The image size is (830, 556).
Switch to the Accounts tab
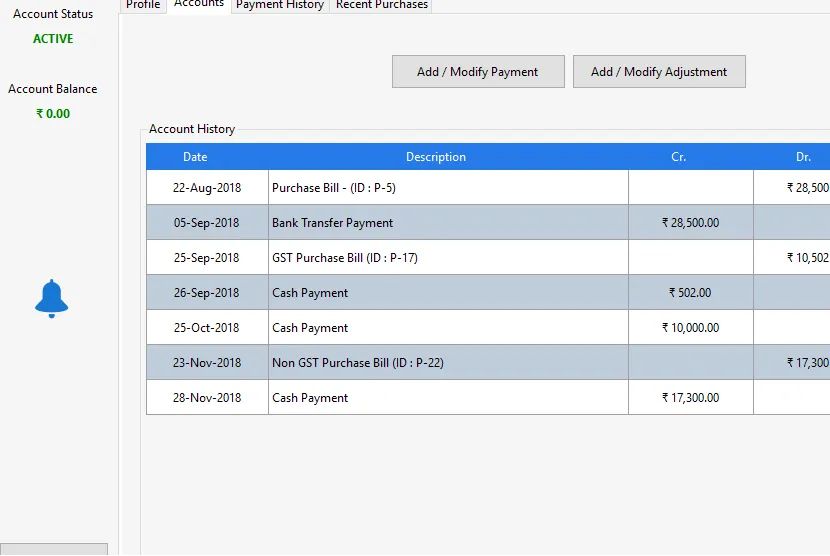(199, 4)
